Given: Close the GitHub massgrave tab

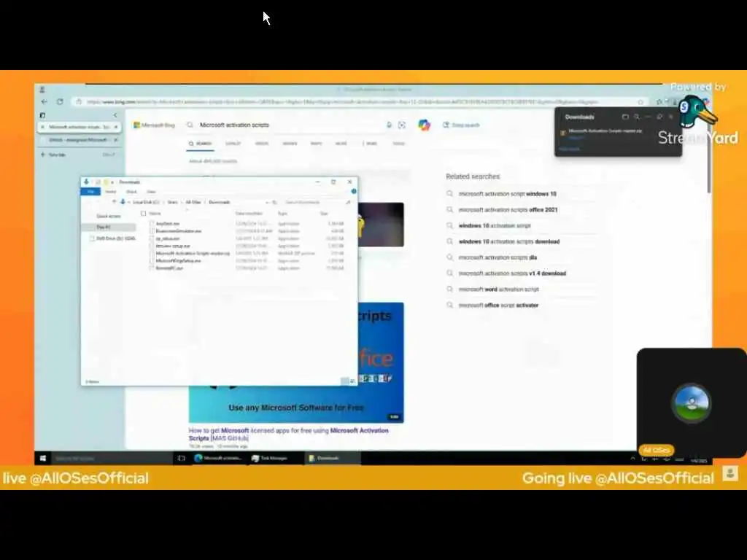Looking at the screenshot, I should click(x=116, y=140).
